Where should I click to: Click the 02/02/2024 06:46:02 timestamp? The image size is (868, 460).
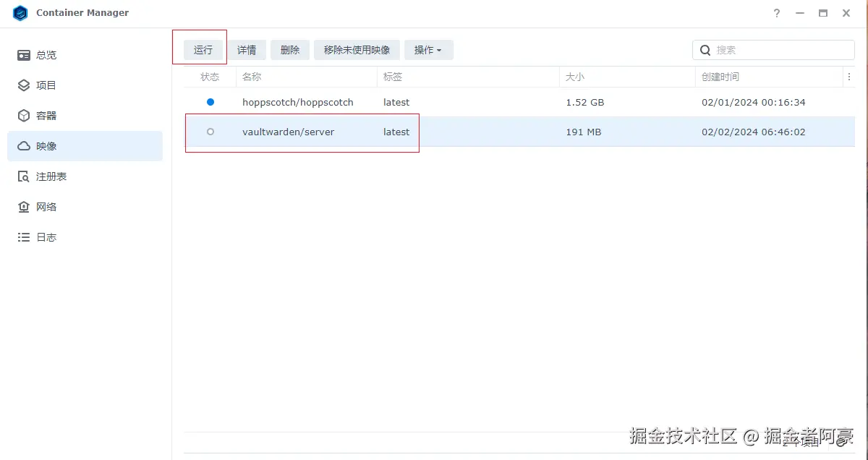coord(754,132)
